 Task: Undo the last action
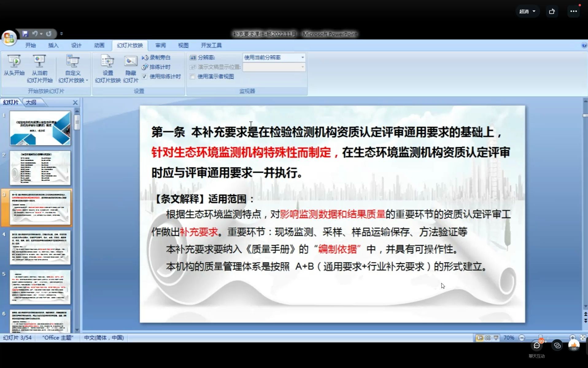(x=35, y=33)
